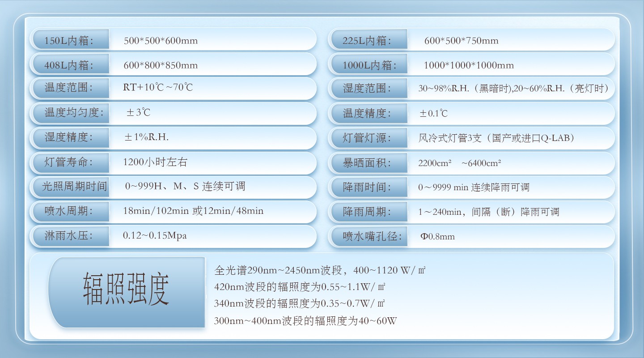Select the value 500*500*600mm

[161, 41]
